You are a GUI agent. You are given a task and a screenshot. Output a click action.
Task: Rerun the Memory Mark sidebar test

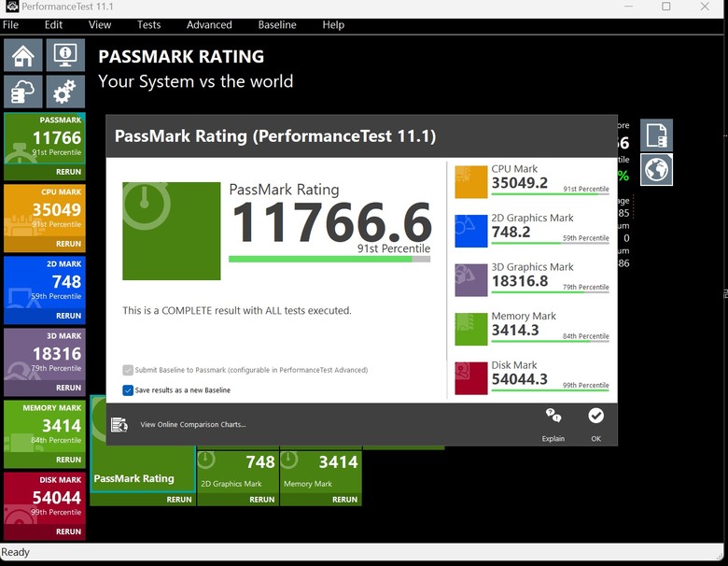coord(68,460)
